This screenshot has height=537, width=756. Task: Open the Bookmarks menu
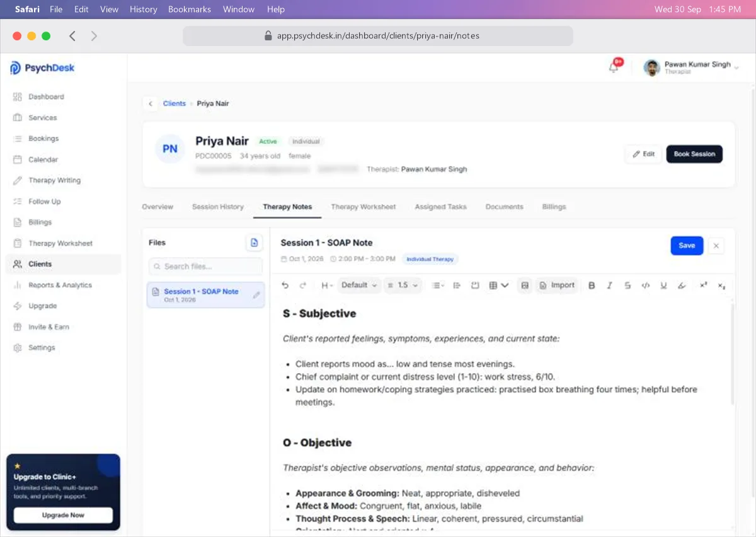click(x=190, y=9)
